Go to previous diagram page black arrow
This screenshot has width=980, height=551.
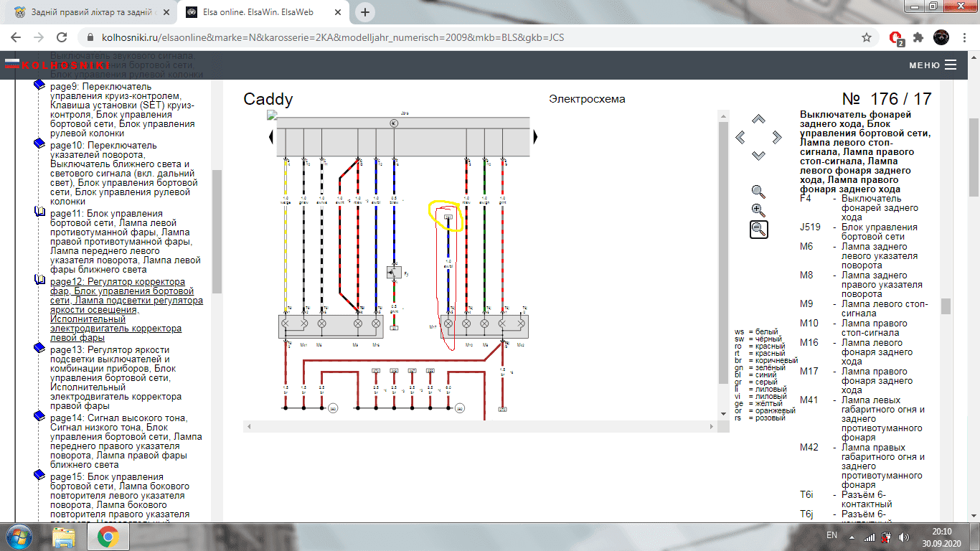[270, 136]
